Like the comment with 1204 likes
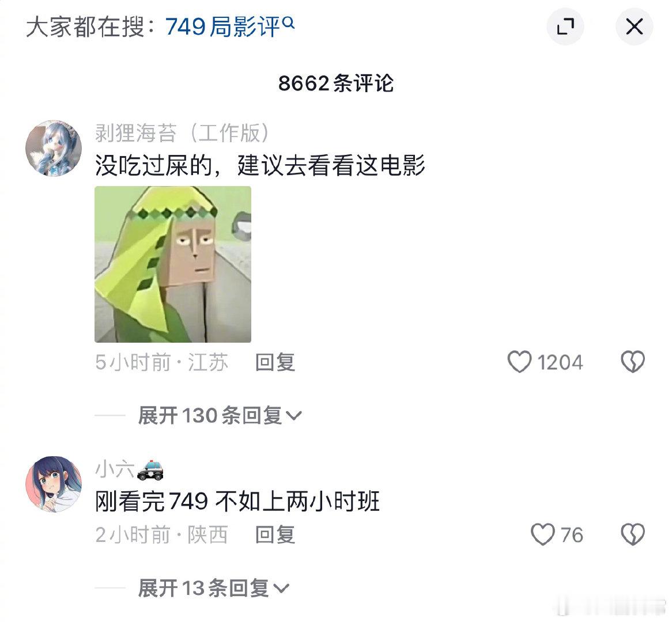672x622 pixels. [x=519, y=362]
